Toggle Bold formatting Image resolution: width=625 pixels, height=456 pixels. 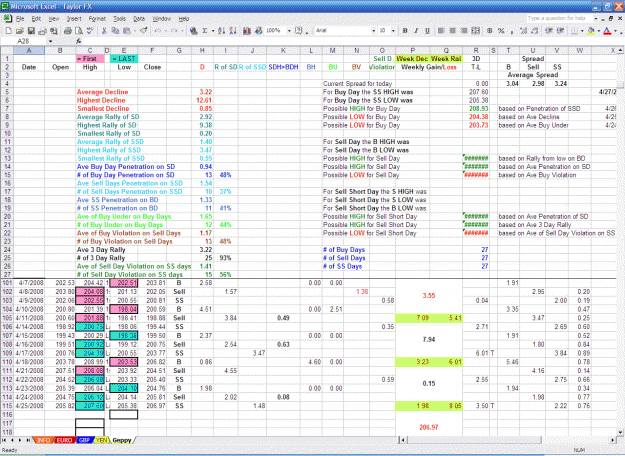coord(405,31)
